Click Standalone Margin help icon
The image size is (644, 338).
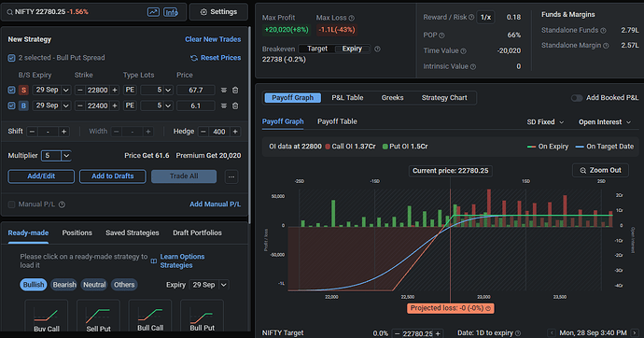(x=606, y=46)
